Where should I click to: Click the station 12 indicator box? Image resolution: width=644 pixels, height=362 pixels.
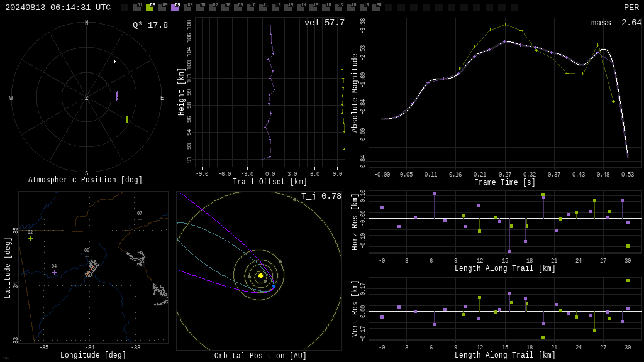(275, 8)
